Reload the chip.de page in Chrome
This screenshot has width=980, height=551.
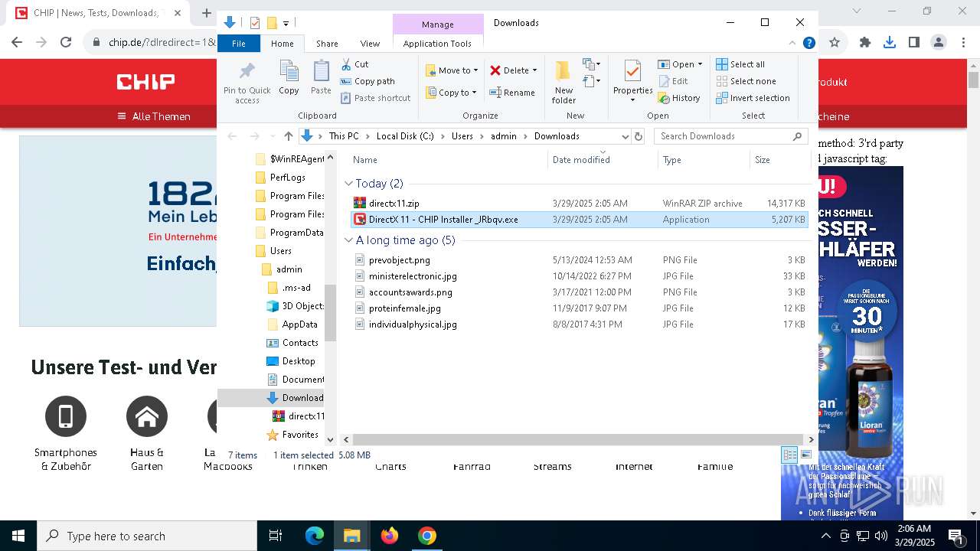tap(66, 42)
